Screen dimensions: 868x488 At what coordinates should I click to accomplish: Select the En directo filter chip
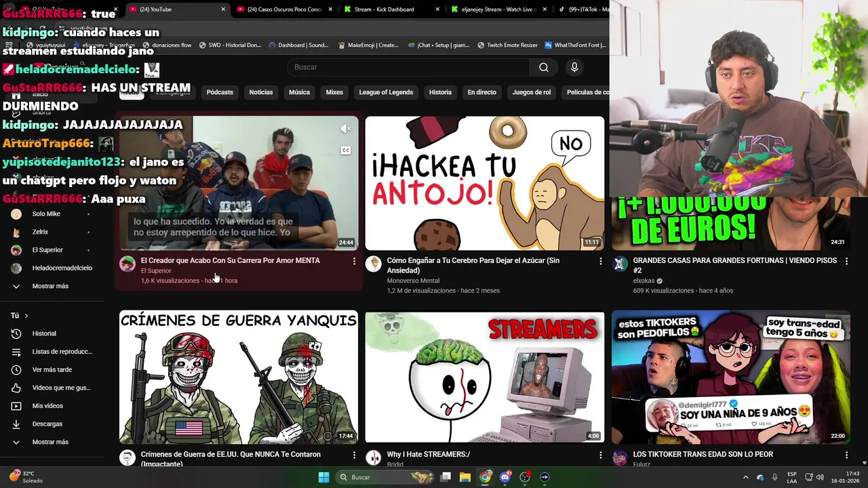(x=482, y=92)
